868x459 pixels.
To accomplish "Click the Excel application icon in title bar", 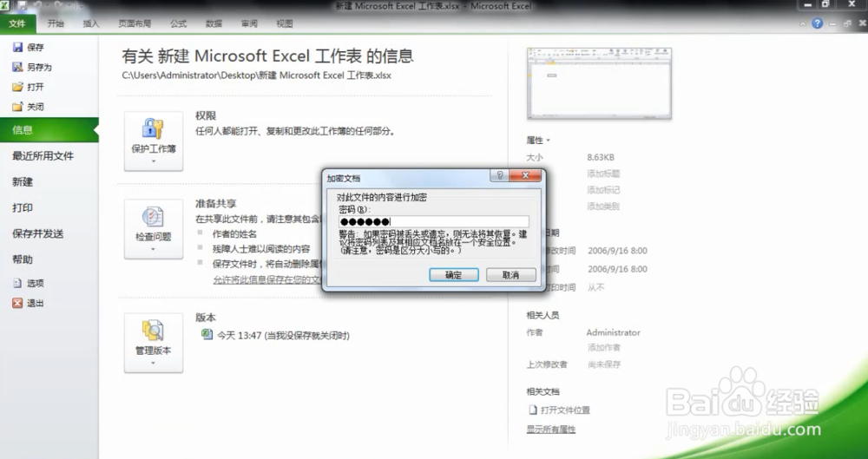I will pyautogui.click(x=5, y=6).
